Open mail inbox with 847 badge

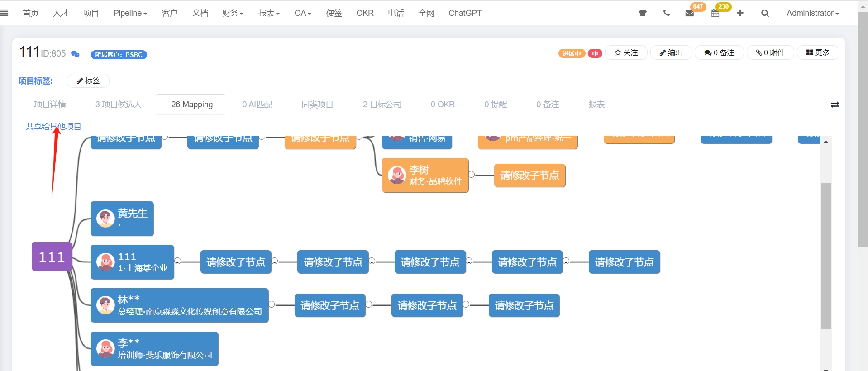tap(690, 13)
